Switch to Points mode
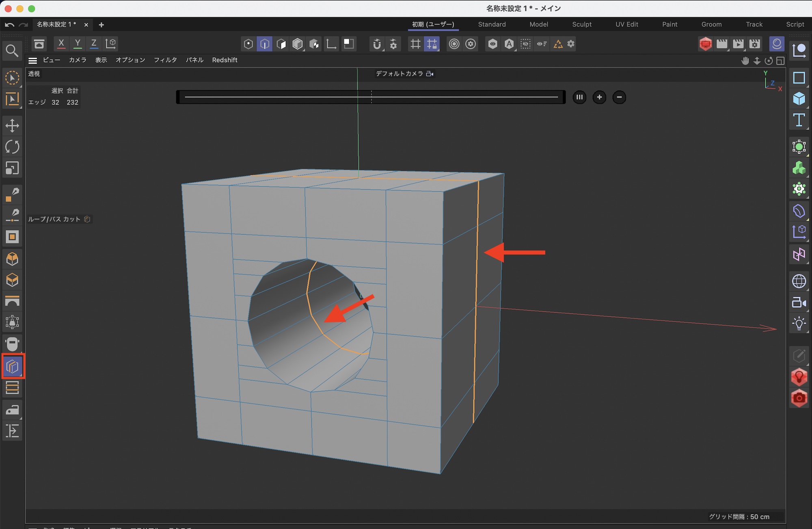The width and height of the screenshot is (812, 529). [248, 44]
